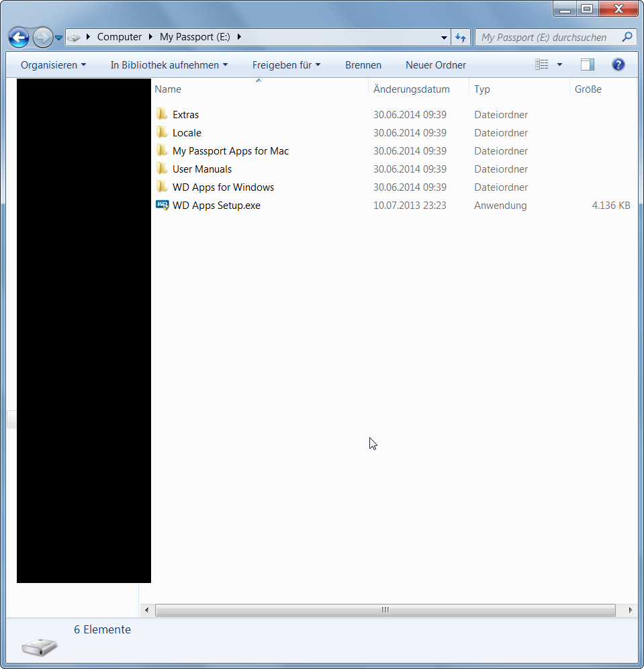
Task: Open the Organisieren dropdown menu
Action: coord(53,64)
